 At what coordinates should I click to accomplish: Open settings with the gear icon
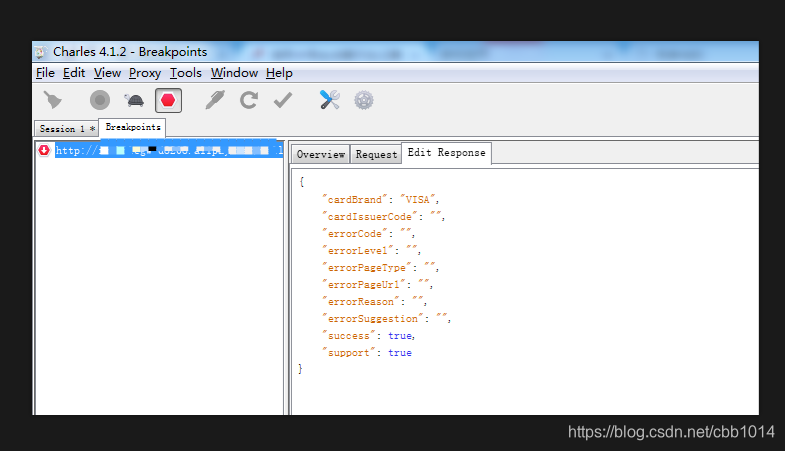pyautogui.click(x=364, y=100)
